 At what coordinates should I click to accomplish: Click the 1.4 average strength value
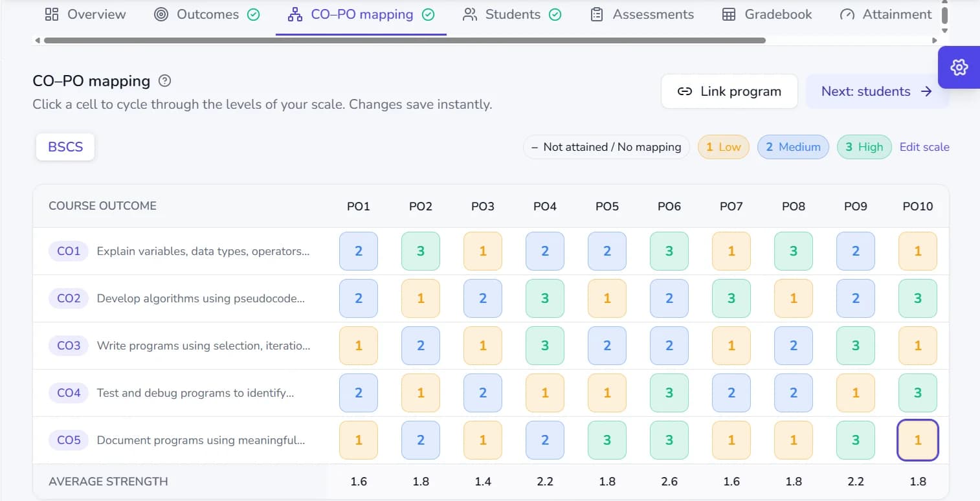483,482
